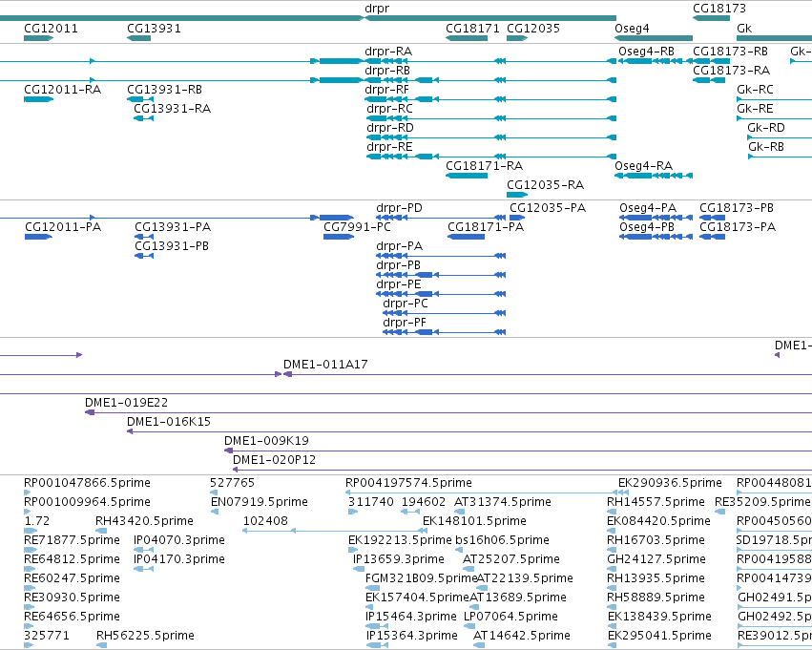This screenshot has width=812, height=650.
Task: Select transcript drpr-RB
Action: (x=387, y=71)
